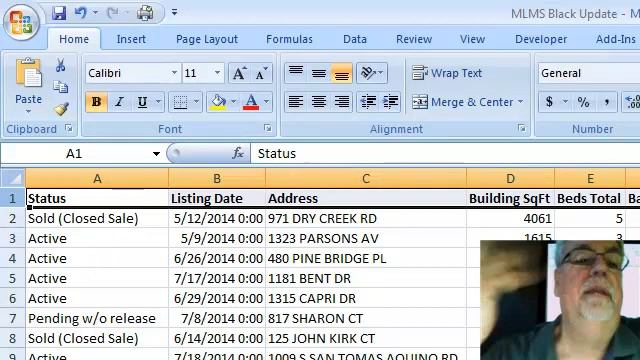Cut selection with scissors icon

(60, 65)
